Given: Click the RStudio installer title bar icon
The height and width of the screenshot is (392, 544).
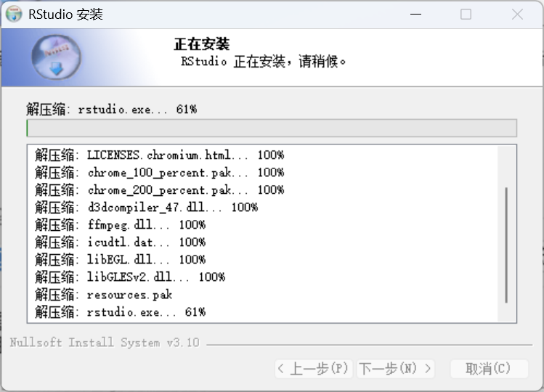Looking at the screenshot, I should click(15, 15).
